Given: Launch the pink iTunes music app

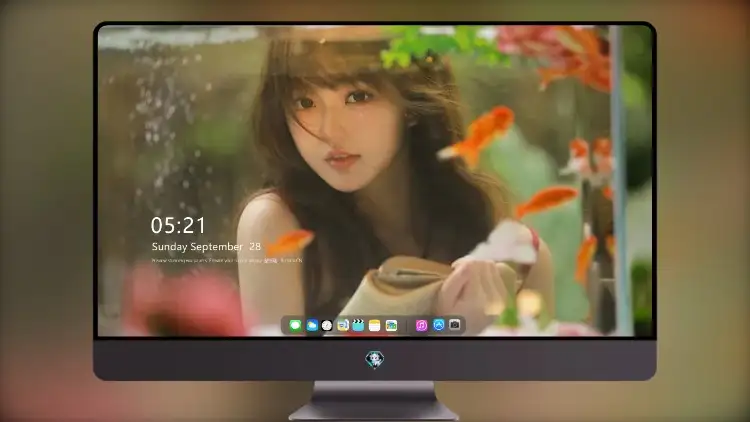Looking at the screenshot, I should [421, 325].
